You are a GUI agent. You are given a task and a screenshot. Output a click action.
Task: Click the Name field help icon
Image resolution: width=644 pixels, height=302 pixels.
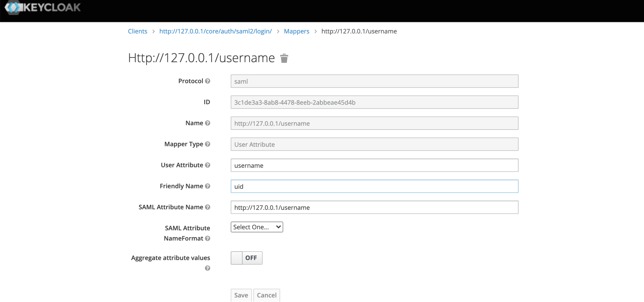207,123
